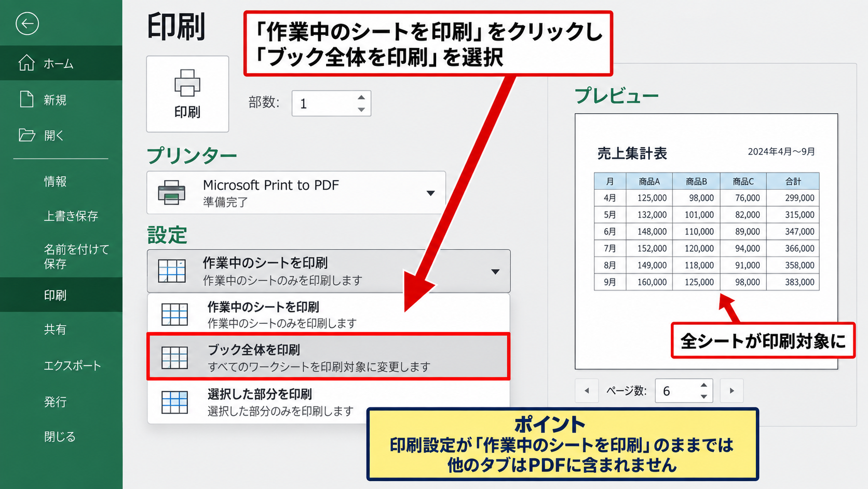Expand the 作業中のシートを印刷 settings dropdown
The height and width of the screenshot is (489, 868).
(x=495, y=271)
